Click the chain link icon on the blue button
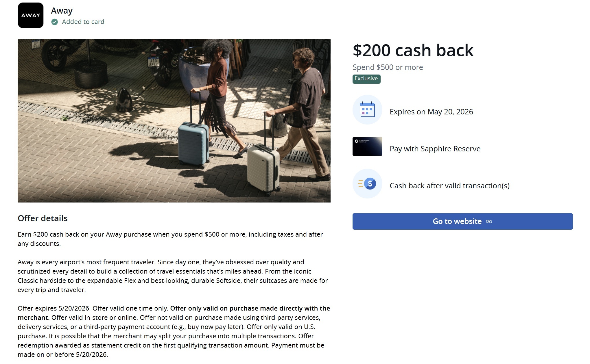The height and width of the screenshot is (364, 590). pos(489,222)
